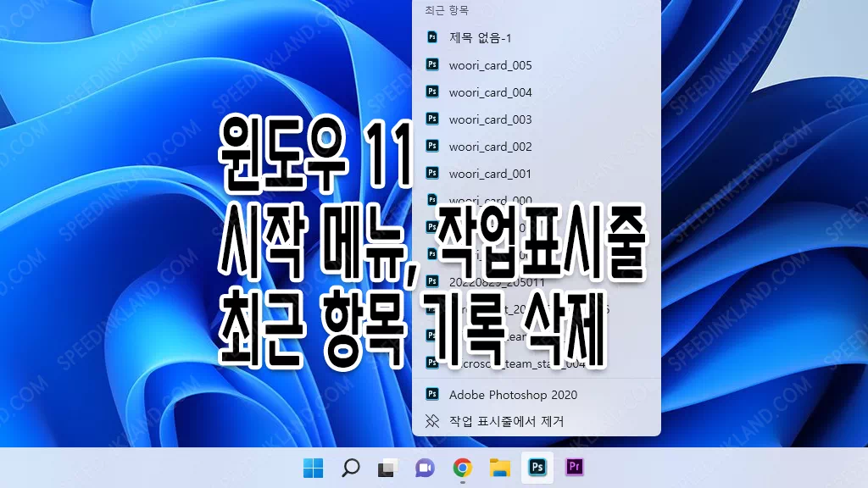Click the Windows Start button
This screenshot has height=488, width=868.
coord(313,468)
